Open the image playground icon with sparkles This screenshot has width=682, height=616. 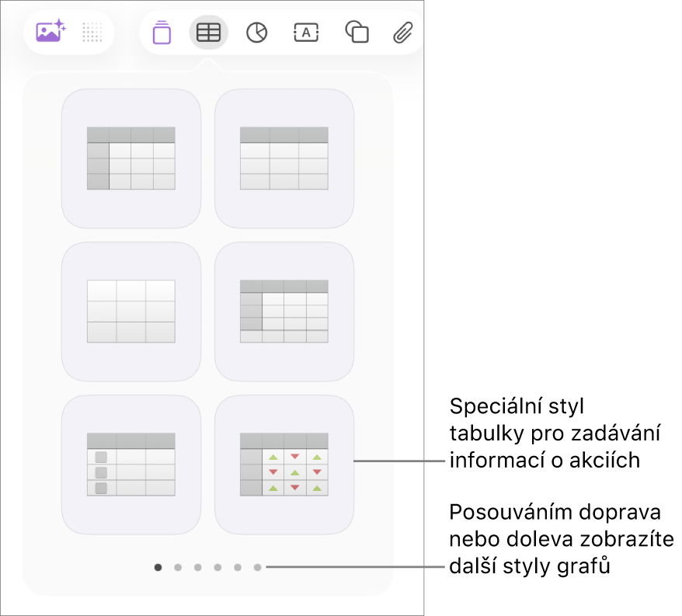[x=51, y=32]
